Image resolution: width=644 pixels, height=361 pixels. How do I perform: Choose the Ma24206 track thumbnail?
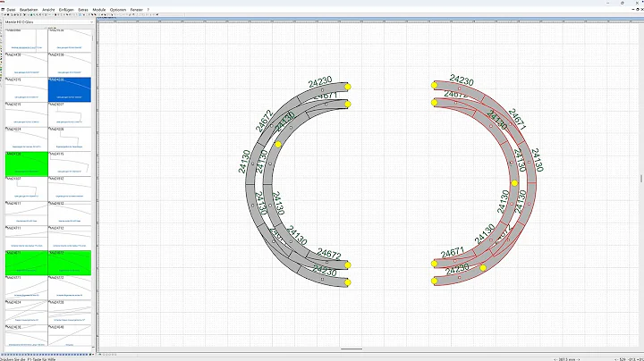(x=70, y=139)
